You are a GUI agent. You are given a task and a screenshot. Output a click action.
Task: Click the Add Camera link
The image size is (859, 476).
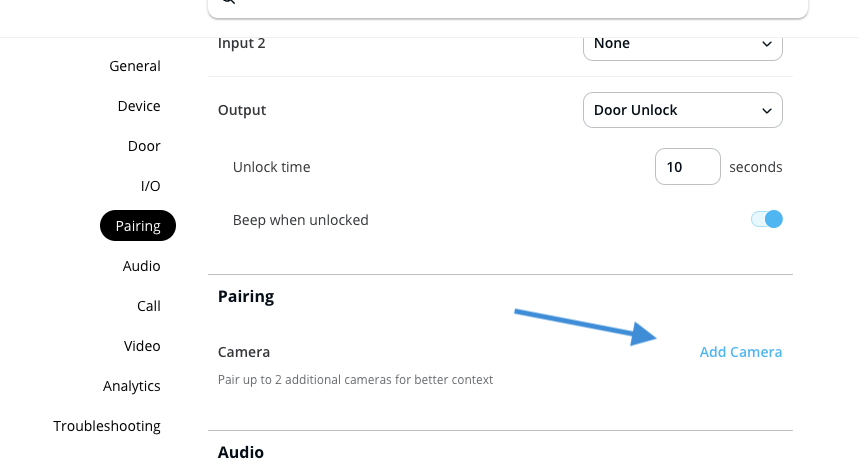741,352
